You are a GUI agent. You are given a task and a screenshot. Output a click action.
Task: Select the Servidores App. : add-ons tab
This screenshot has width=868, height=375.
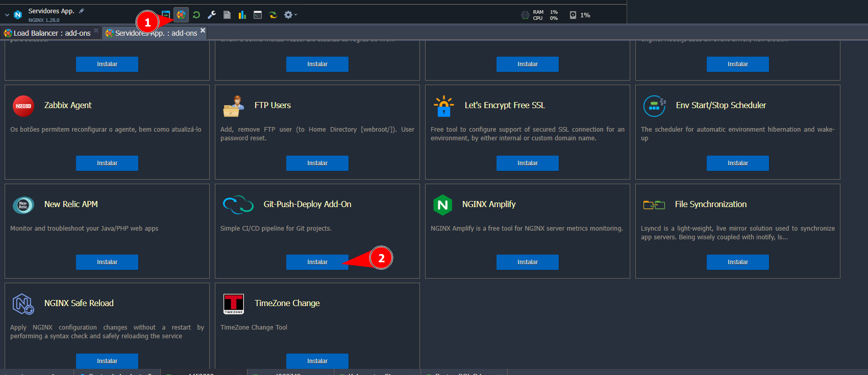(155, 33)
